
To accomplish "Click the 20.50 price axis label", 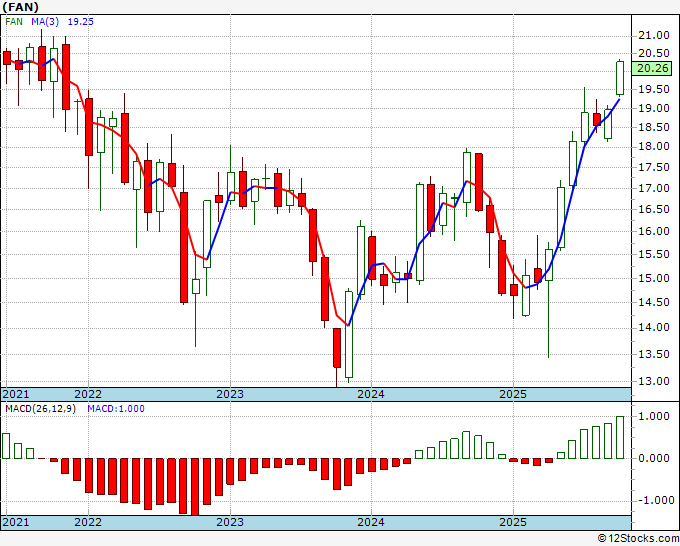I will coord(654,53).
